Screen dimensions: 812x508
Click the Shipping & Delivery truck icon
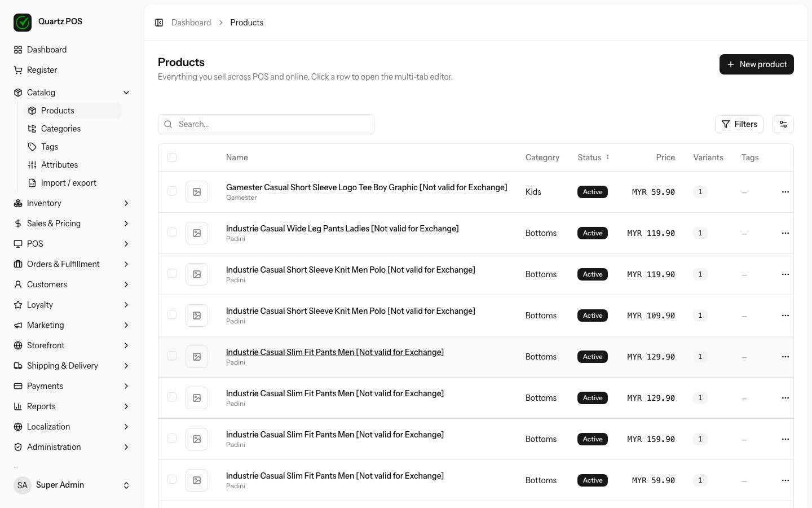pos(18,366)
